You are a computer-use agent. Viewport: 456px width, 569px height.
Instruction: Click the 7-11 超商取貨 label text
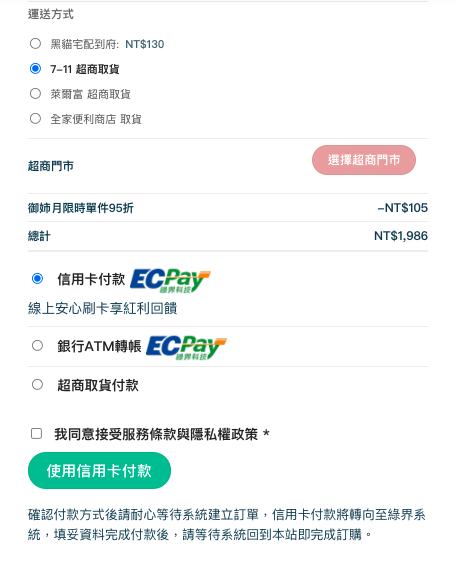[85, 69]
